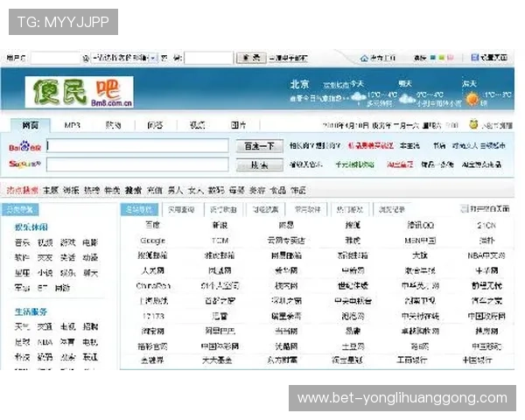Open the 百度 site link
The width and height of the screenshot is (525, 420).
tap(152, 225)
